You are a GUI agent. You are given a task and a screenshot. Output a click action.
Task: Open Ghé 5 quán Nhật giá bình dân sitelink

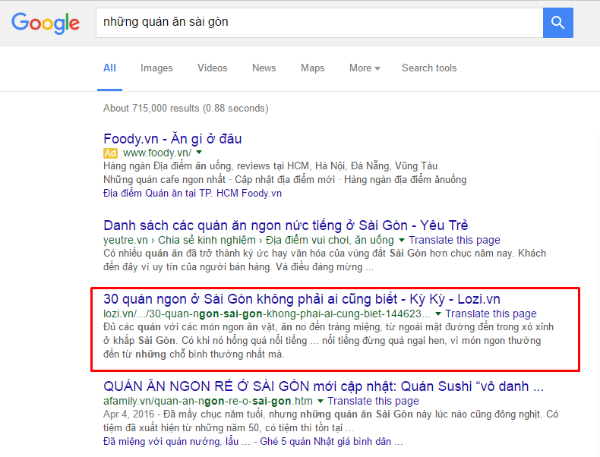pyautogui.click(x=331, y=442)
